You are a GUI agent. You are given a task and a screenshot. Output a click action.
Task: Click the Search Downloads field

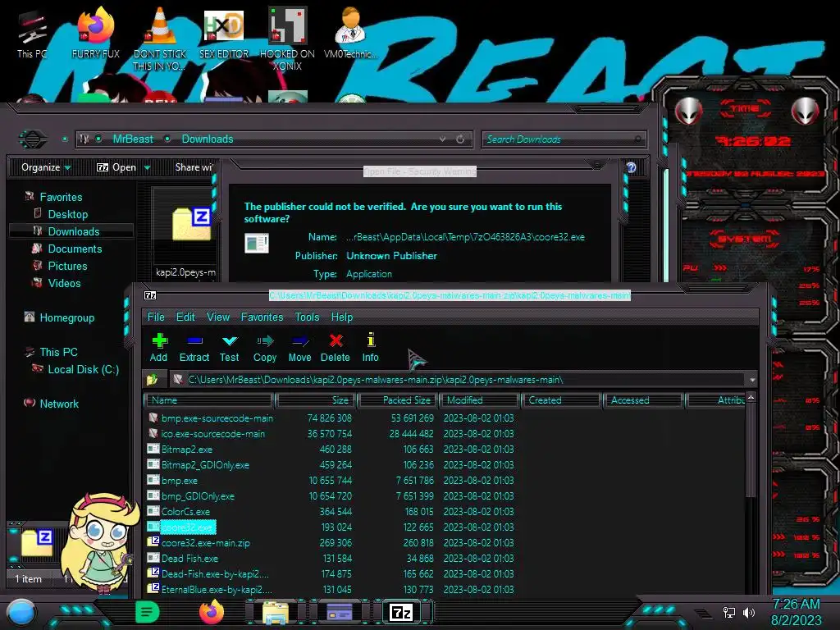(564, 139)
